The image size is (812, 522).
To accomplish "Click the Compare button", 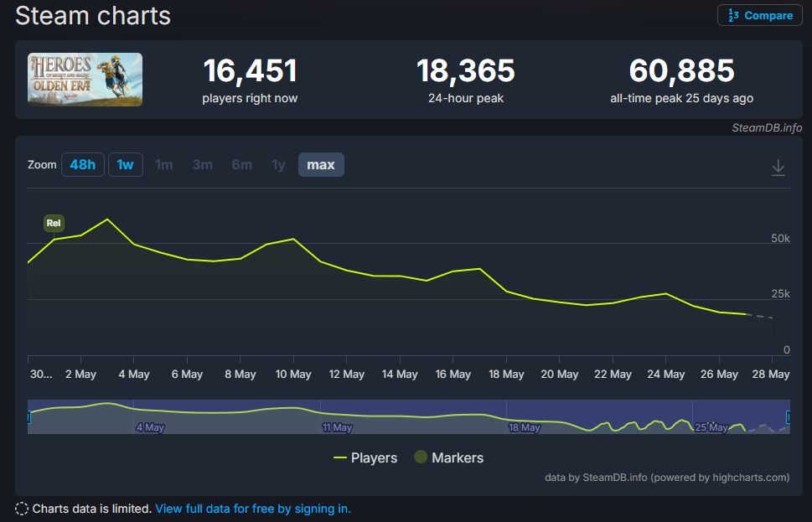I will pyautogui.click(x=760, y=16).
